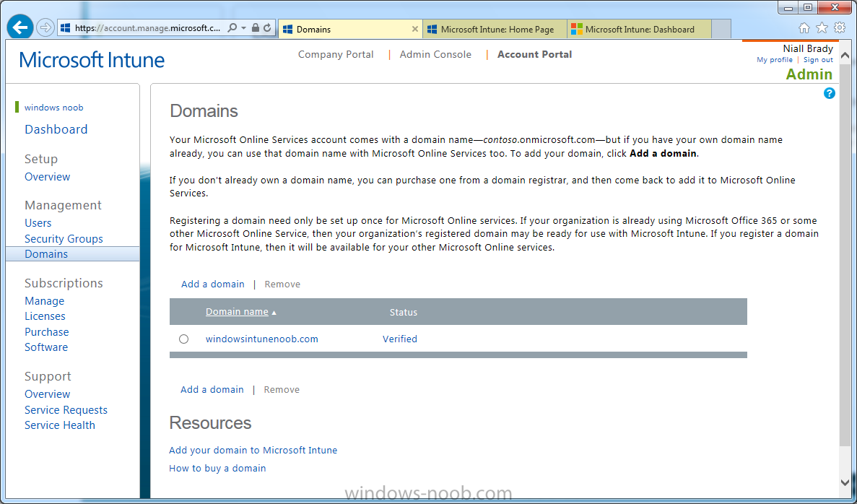Open Favorites star icon
Screen dimensions: 857x504
(x=822, y=28)
